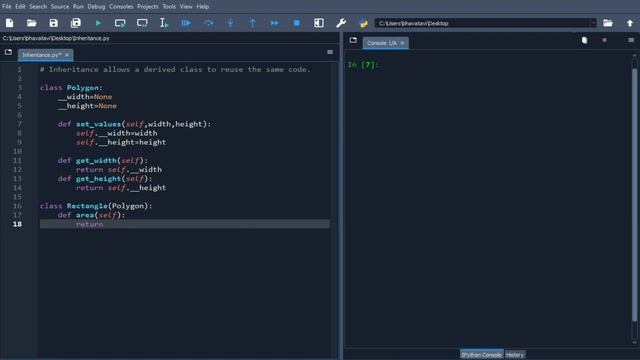Run current cell
640x360 pixels.
pyautogui.click(x=120, y=23)
